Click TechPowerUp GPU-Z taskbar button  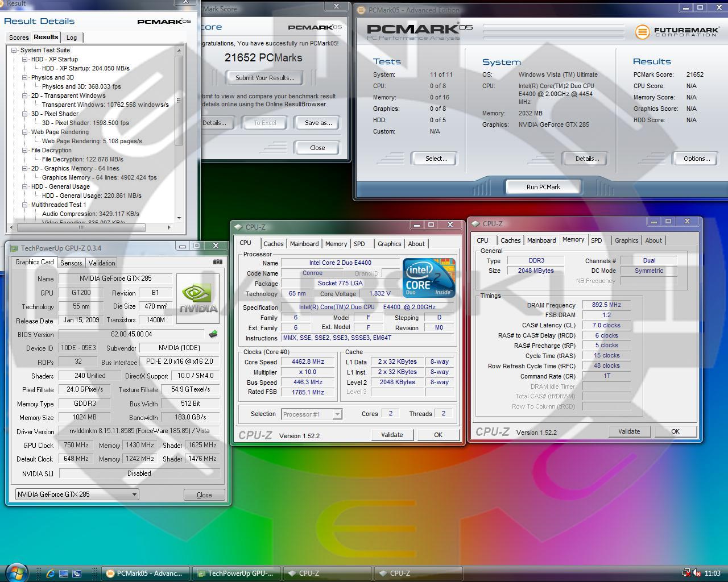tap(237, 573)
